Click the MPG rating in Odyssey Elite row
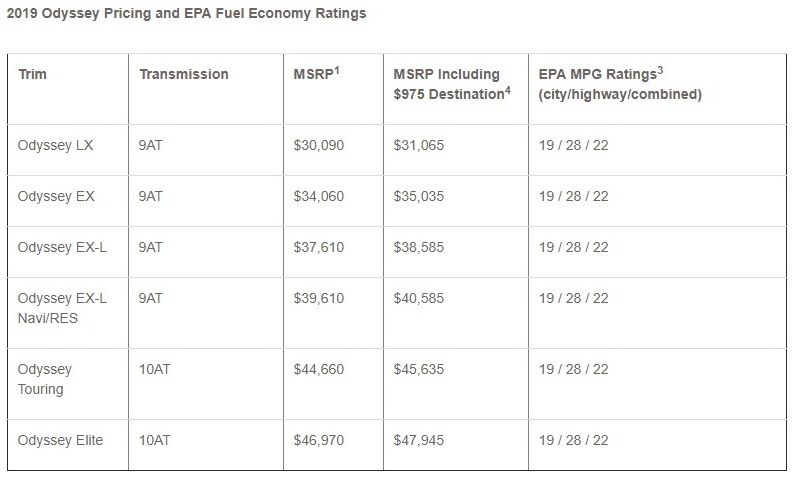Viewport: 795px width, 480px height. [x=573, y=440]
